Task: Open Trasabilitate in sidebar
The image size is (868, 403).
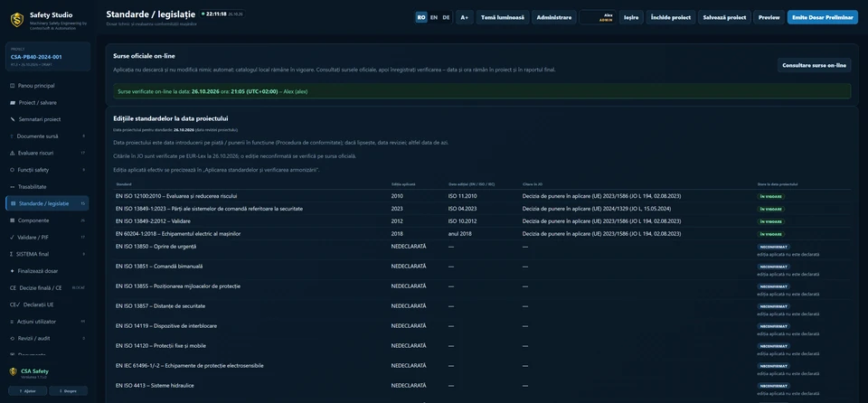Action: click(47, 186)
